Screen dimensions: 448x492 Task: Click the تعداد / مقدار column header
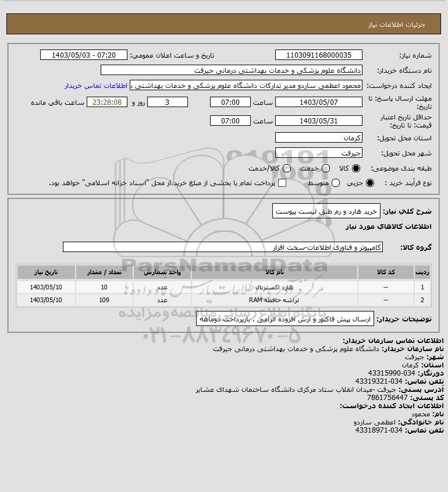[104, 272]
